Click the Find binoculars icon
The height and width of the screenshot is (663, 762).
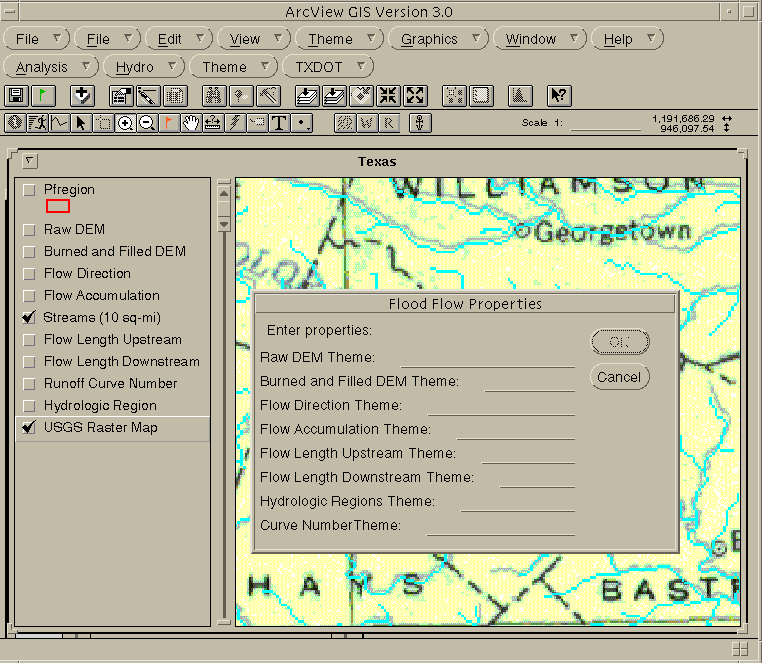point(213,96)
